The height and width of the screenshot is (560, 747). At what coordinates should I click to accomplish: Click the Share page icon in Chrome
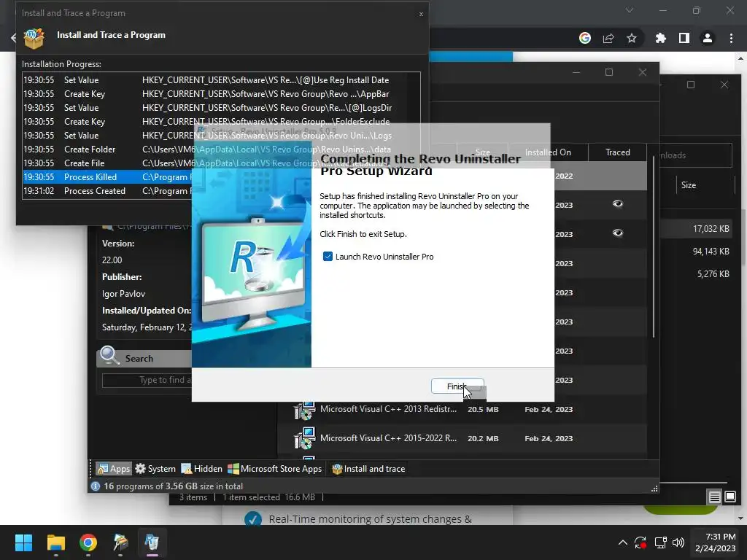coord(608,38)
